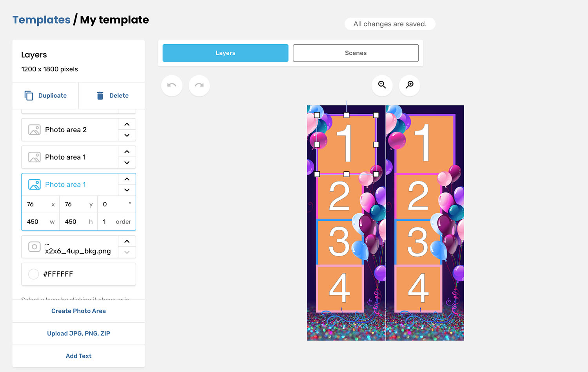Click the Add Text button

pos(78,356)
